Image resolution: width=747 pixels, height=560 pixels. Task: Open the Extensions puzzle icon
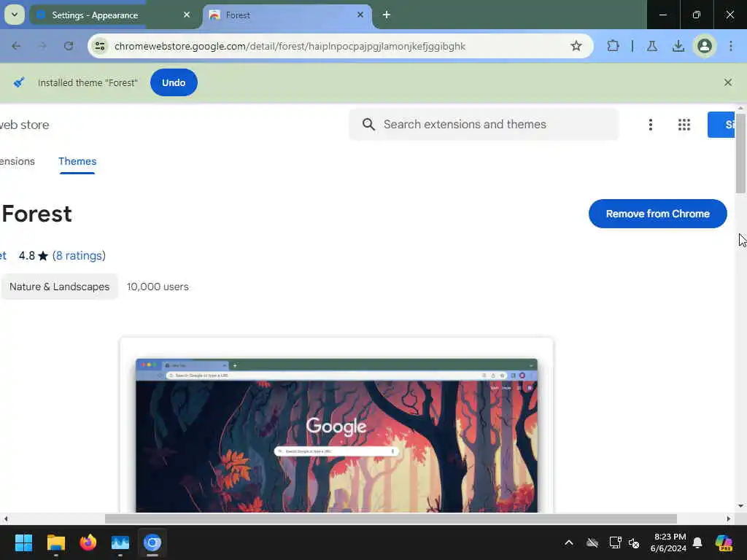pos(613,46)
